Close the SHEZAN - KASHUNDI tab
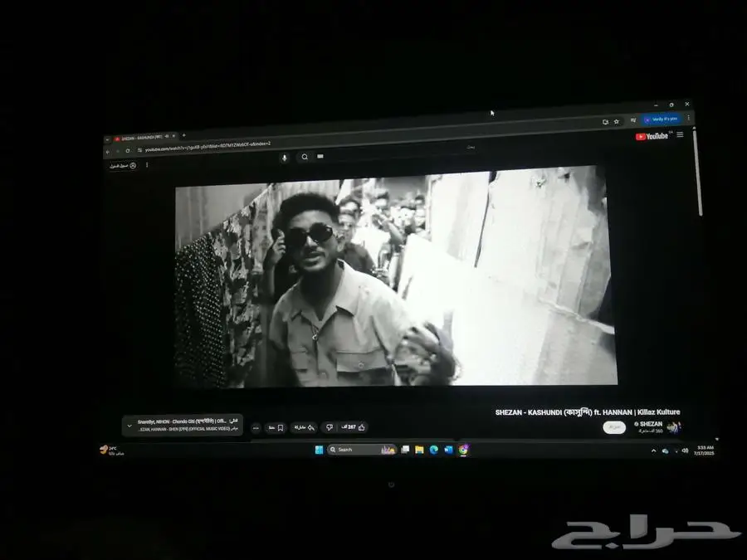 pos(174,136)
